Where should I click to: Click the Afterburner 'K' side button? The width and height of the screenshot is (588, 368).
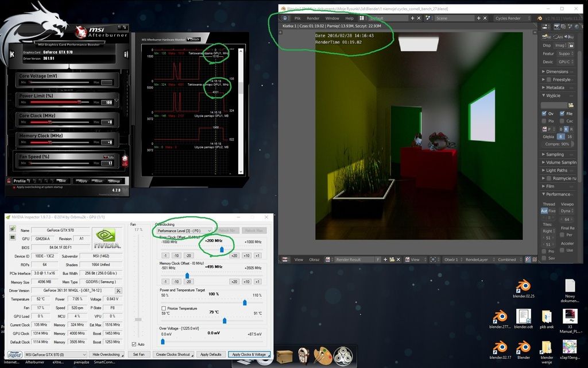pos(12,54)
